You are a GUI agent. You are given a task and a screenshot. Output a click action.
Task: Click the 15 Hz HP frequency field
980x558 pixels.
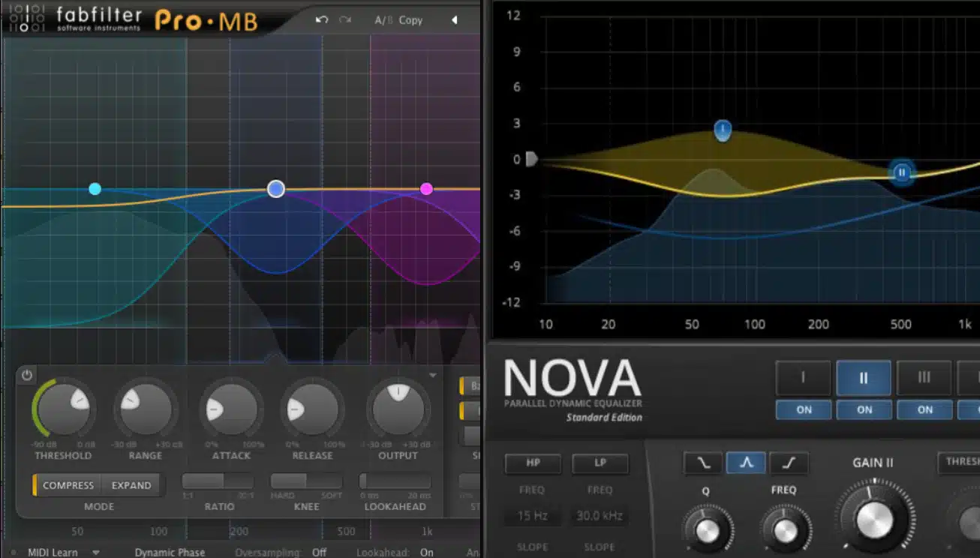pyautogui.click(x=533, y=516)
